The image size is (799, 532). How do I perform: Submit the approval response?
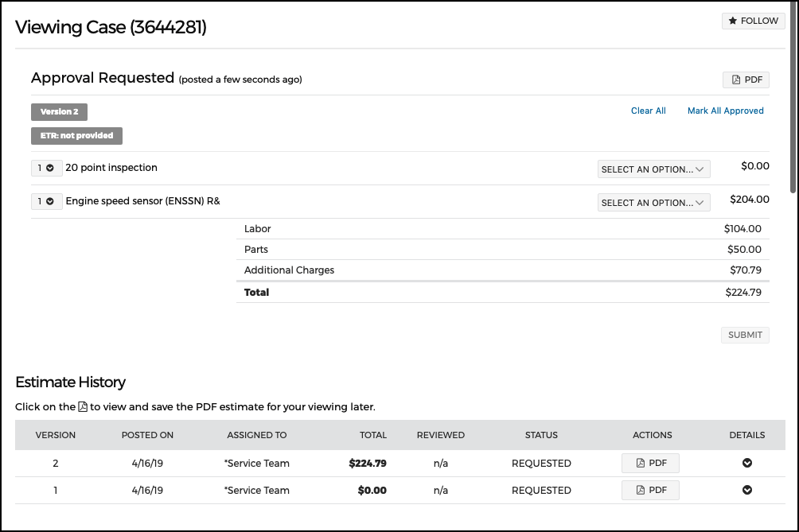click(745, 335)
